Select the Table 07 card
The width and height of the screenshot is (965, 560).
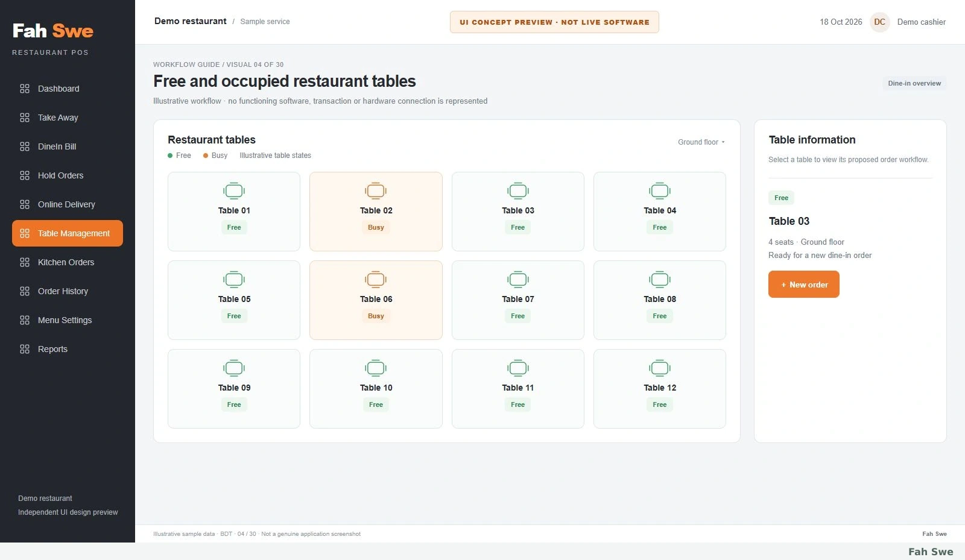click(518, 300)
